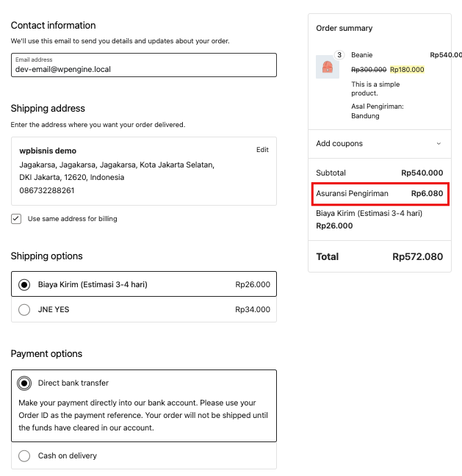Click the Order summary heading
Viewport: 462px width, 476px height.
[344, 29]
